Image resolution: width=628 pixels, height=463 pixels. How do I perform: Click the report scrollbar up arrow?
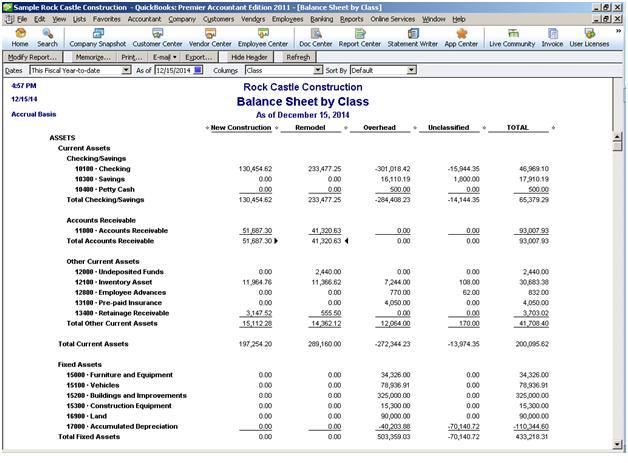(617, 137)
